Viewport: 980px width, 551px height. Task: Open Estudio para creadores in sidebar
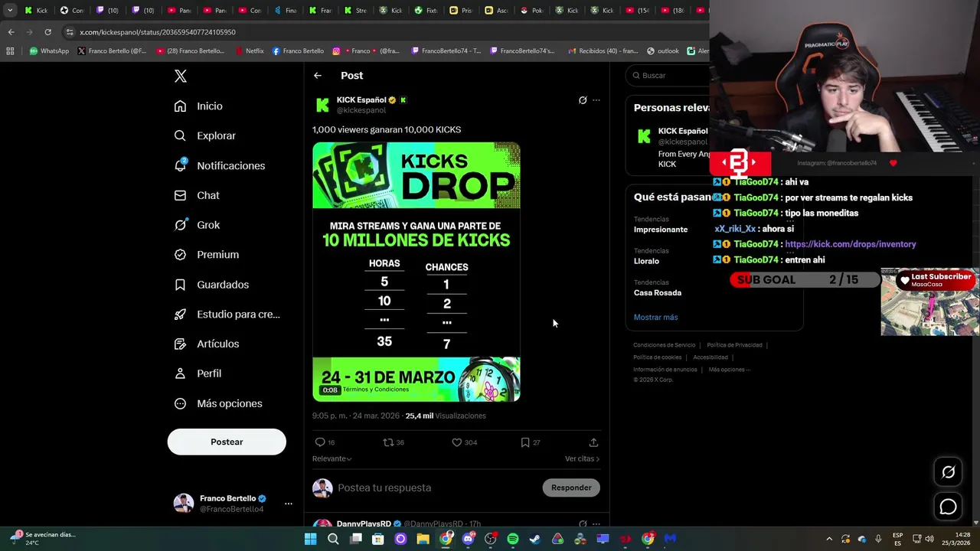[x=227, y=314]
